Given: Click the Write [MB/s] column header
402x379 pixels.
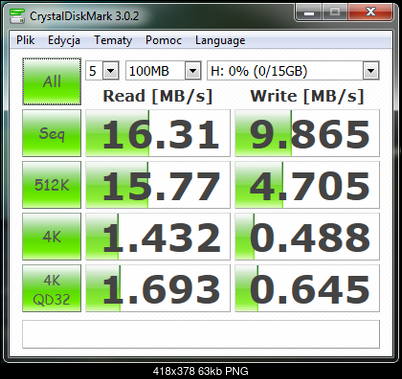Looking at the screenshot, I should pos(307,96).
